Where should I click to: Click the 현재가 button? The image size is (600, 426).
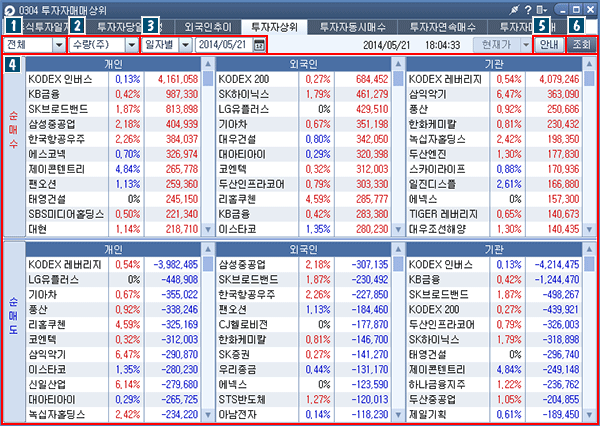point(497,45)
